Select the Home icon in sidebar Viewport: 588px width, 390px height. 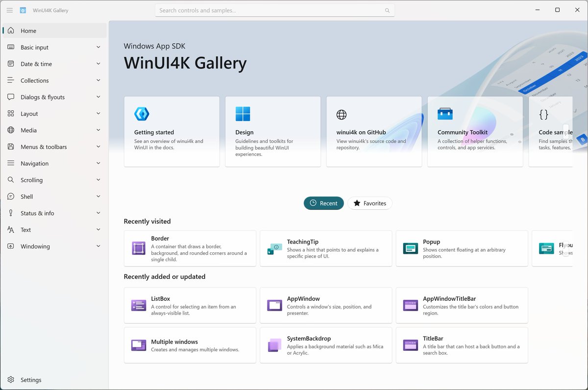(x=11, y=30)
